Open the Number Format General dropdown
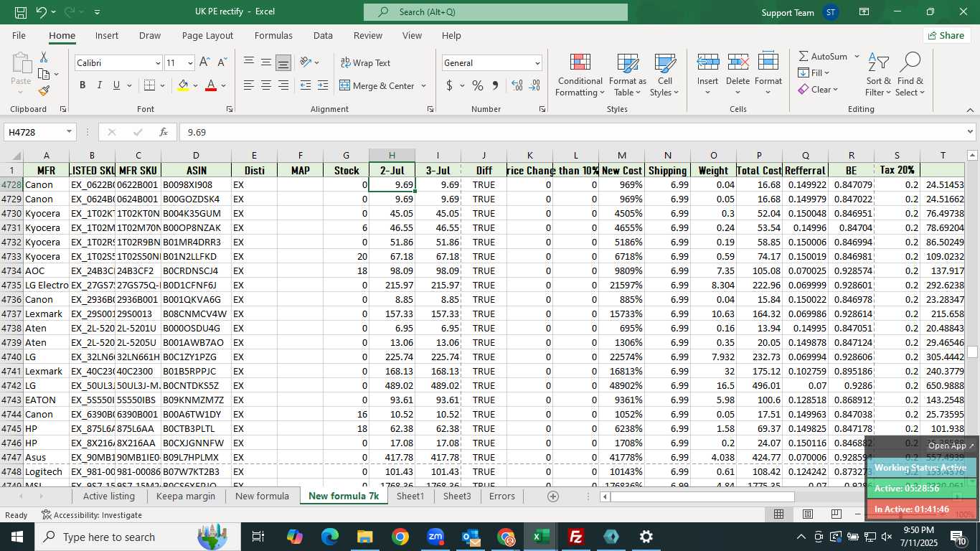 537,63
